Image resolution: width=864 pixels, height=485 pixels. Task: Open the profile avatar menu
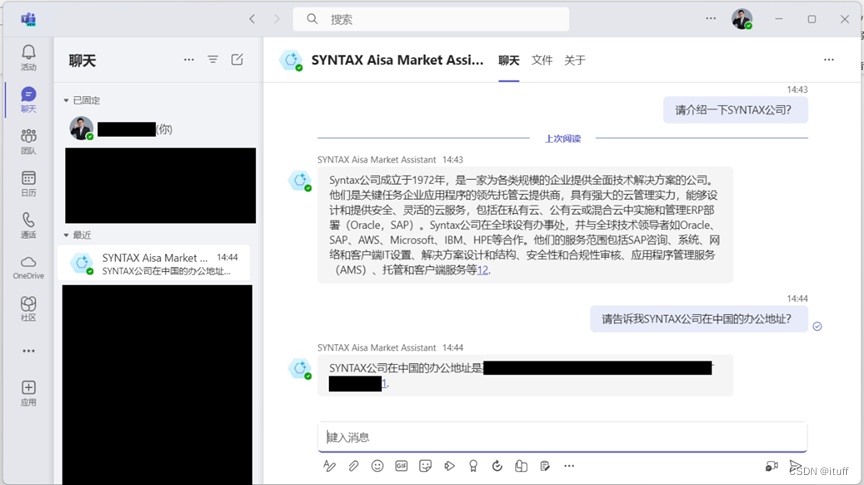(x=742, y=19)
